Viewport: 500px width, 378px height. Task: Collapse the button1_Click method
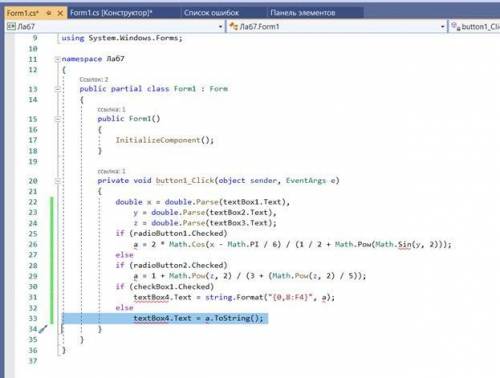point(58,181)
